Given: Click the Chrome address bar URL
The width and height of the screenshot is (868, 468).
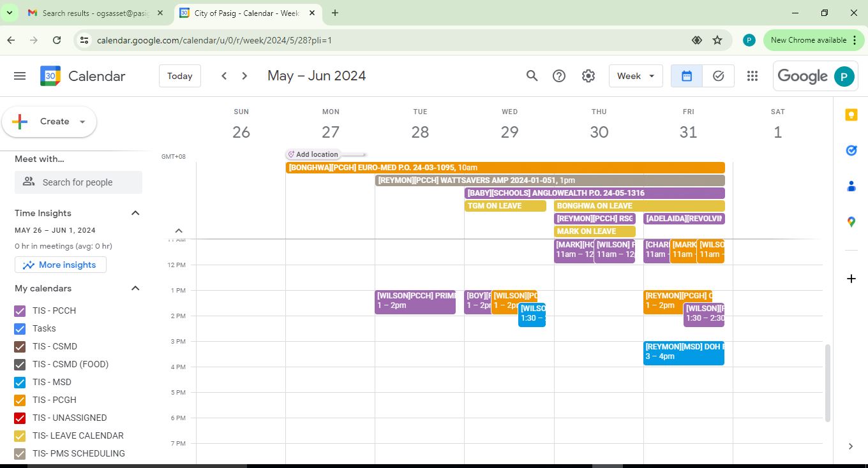Looking at the screenshot, I should click(x=214, y=40).
